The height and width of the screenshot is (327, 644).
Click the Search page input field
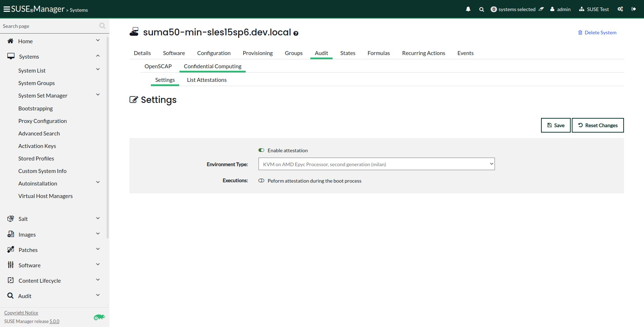pyautogui.click(x=50, y=26)
